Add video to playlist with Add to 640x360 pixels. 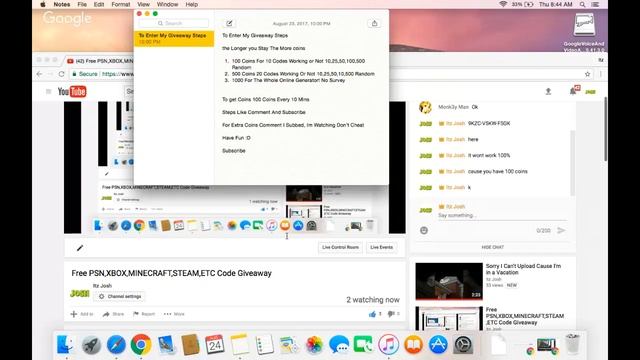click(82, 314)
